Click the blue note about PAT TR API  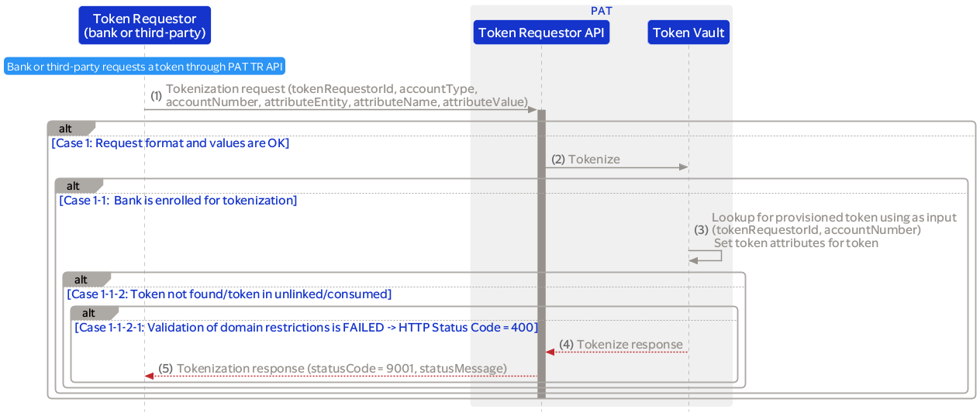145,67
